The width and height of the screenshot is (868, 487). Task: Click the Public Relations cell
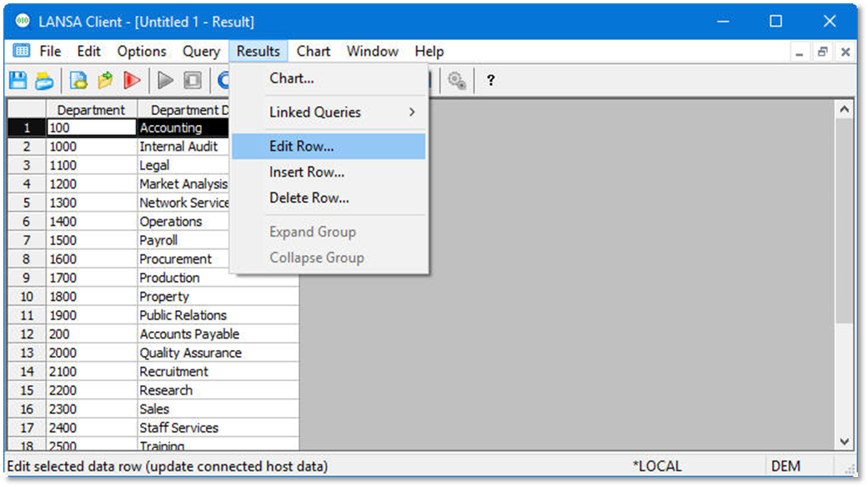pos(218,315)
